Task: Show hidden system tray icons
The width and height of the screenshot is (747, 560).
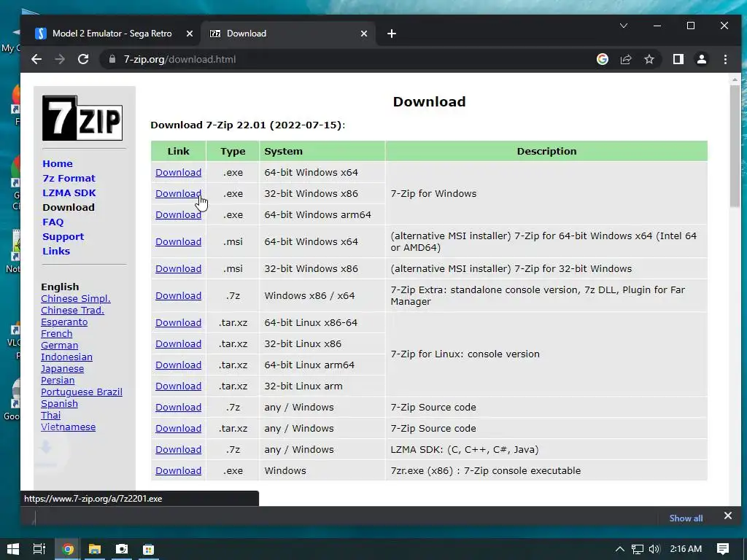Action: tap(619, 549)
